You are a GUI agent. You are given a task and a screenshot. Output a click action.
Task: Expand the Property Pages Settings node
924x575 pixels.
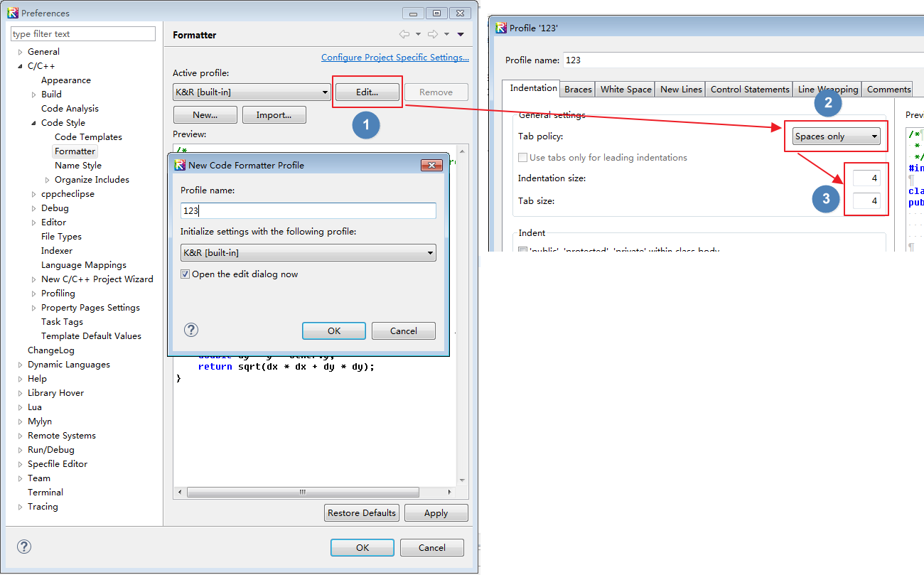(33, 308)
